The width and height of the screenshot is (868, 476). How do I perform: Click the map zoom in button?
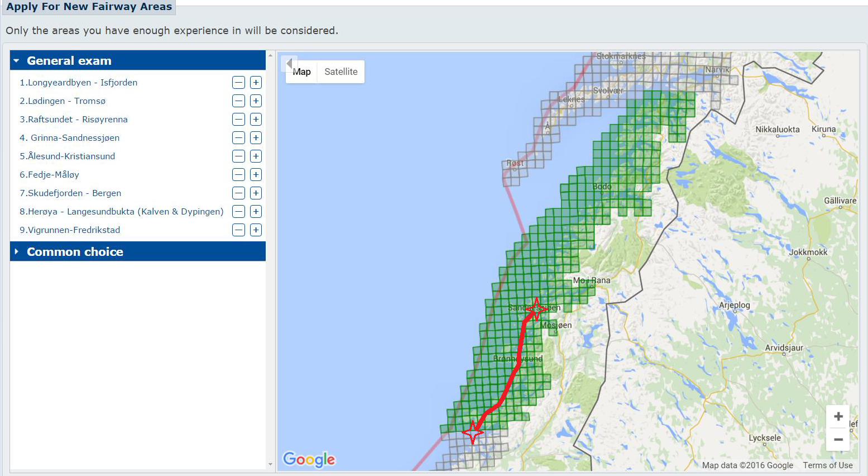point(838,417)
